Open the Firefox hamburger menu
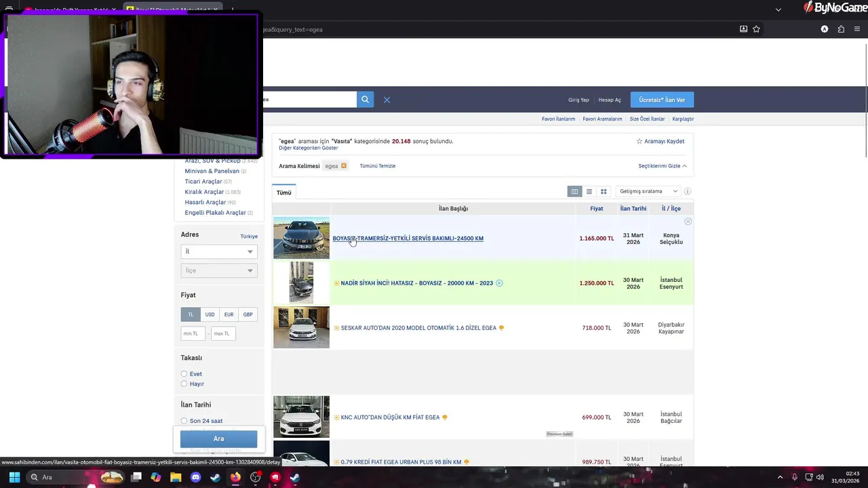Viewport: 868px width, 488px height. click(x=857, y=29)
